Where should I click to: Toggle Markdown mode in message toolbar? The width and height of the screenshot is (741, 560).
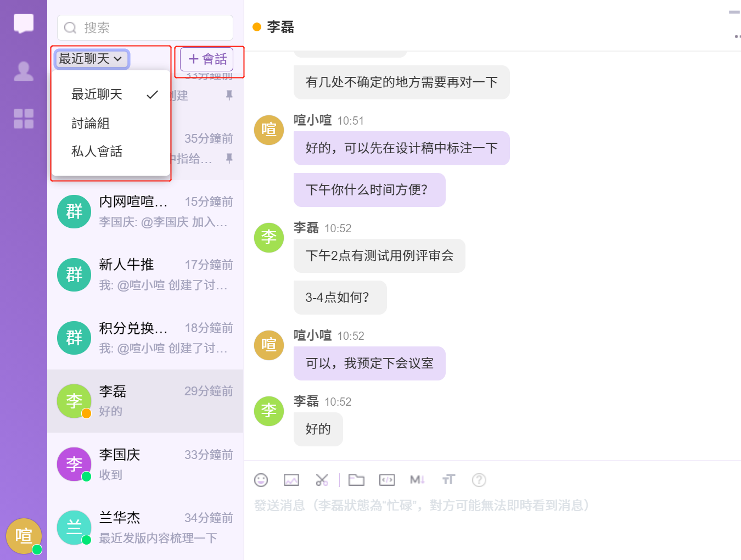(417, 480)
